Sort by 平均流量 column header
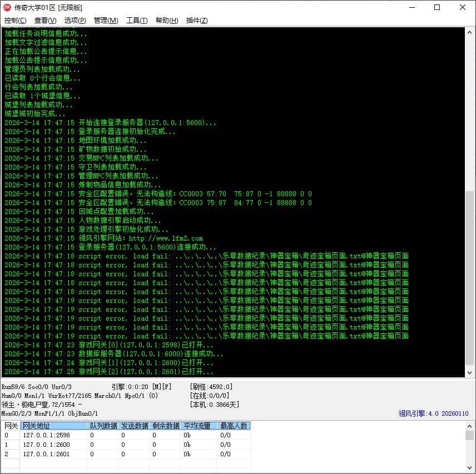The image size is (476, 474). pyautogui.click(x=199, y=426)
